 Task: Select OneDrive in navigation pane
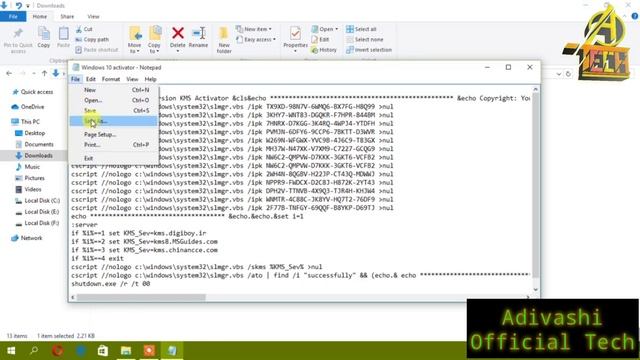pos(28,107)
